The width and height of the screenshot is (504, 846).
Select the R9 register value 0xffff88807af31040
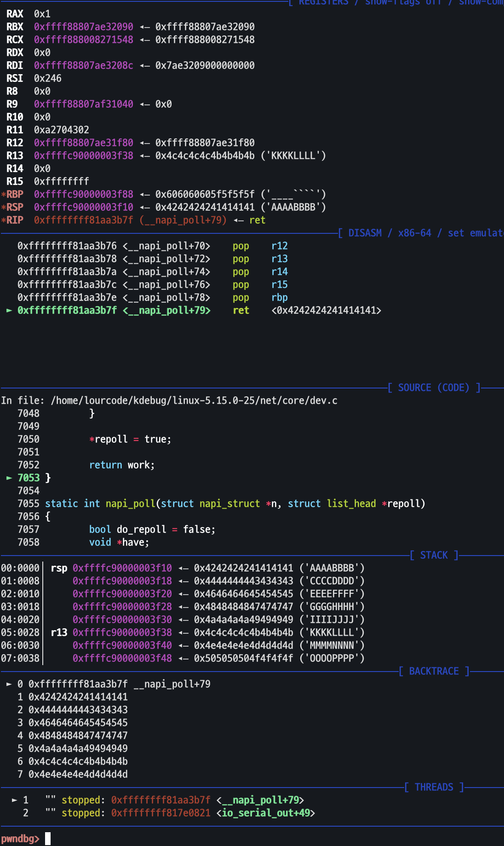click(84, 104)
